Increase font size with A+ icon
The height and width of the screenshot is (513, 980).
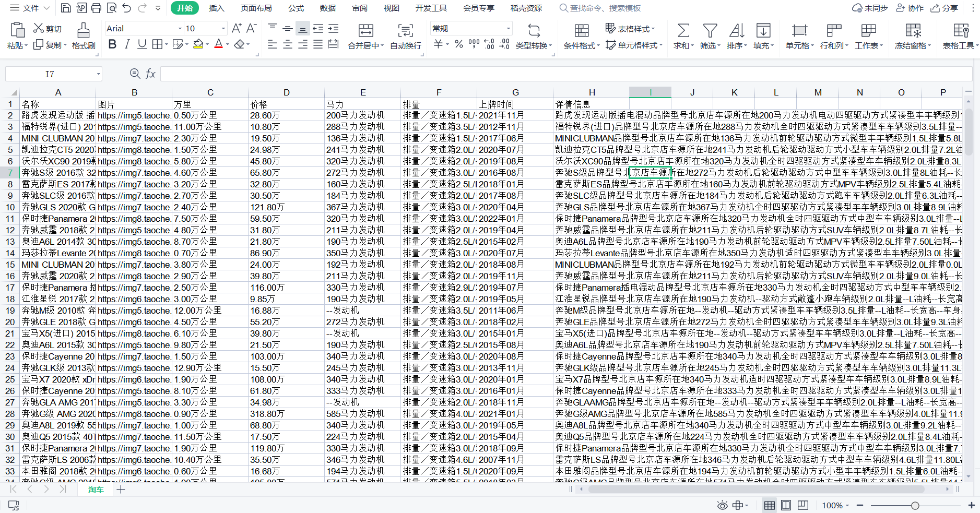pos(237,28)
